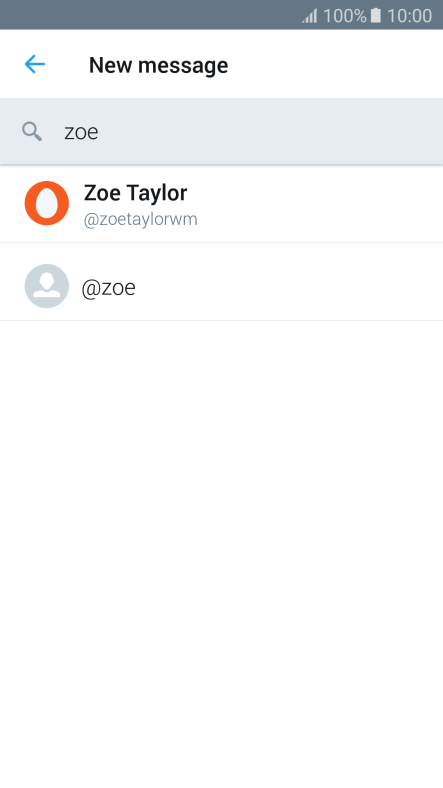This screenshot has width=443, height=788.
Task: Tap the 10:00 clock in status bar
Action: [409, 16]
